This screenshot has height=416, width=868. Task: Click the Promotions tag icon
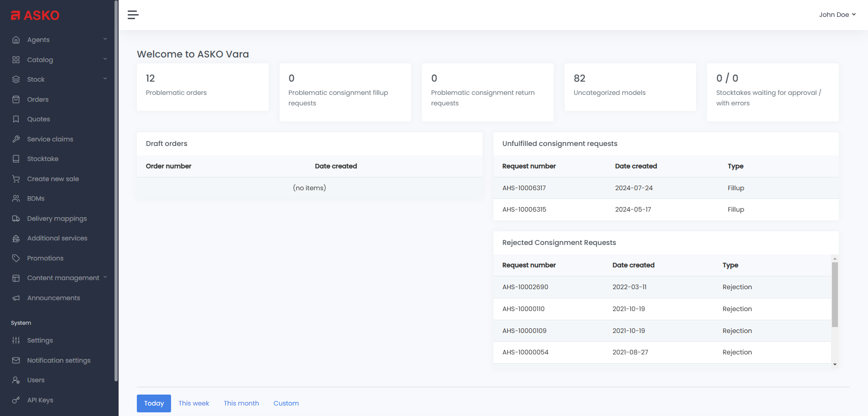click(x=16, y=258)
